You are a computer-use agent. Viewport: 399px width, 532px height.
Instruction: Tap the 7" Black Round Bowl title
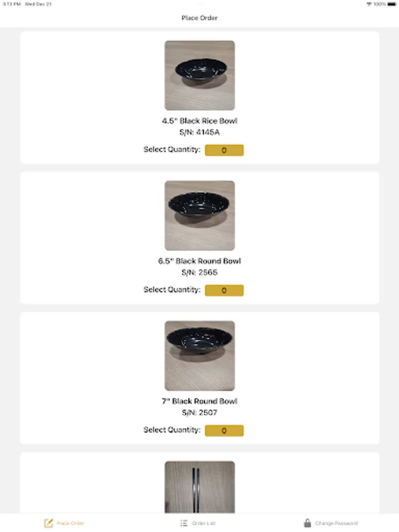click(200, 401)
